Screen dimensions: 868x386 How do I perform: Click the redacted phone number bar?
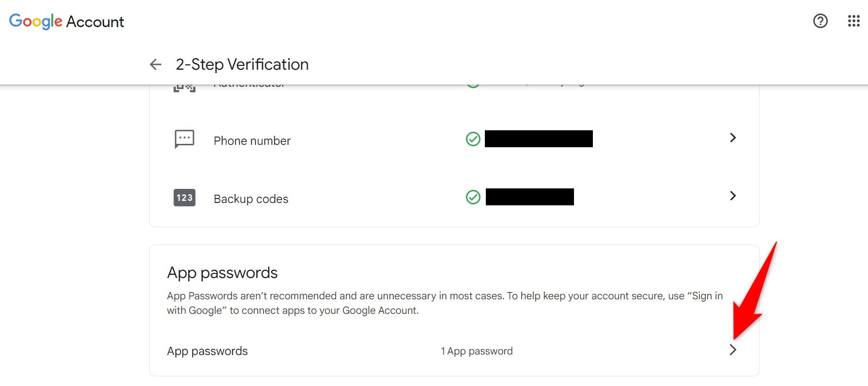click(538, 139)
